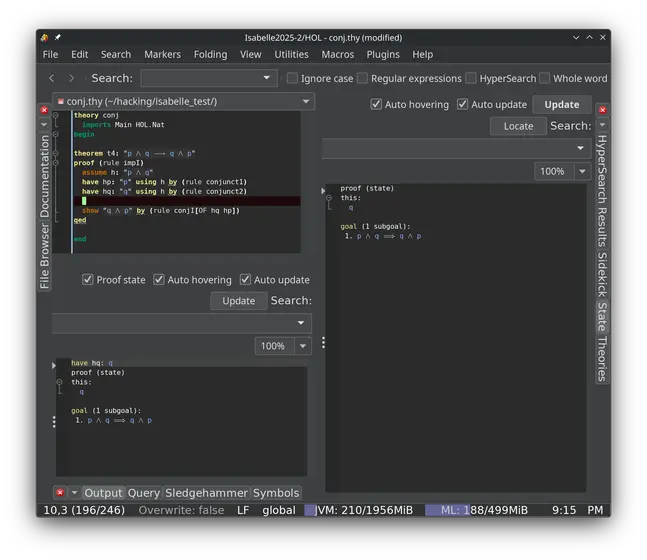Toggle Ignore case checkbox
The height and width of the screenshot is (560, 647).
point(292,78)
